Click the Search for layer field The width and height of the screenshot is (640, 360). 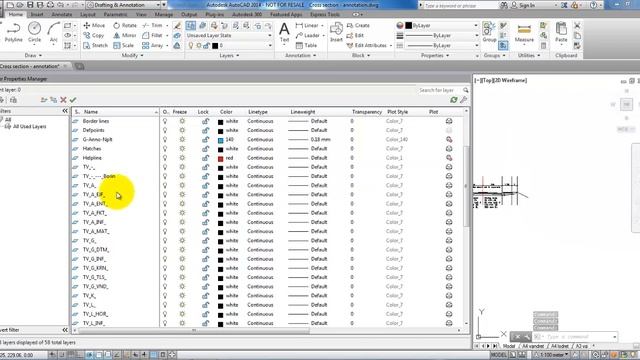point(440,90)
